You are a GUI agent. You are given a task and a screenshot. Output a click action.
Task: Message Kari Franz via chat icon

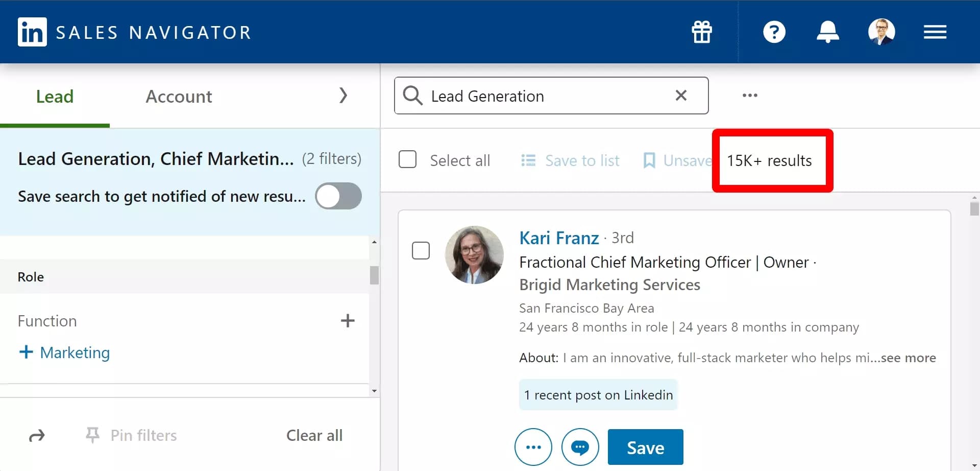coord(580,447)
